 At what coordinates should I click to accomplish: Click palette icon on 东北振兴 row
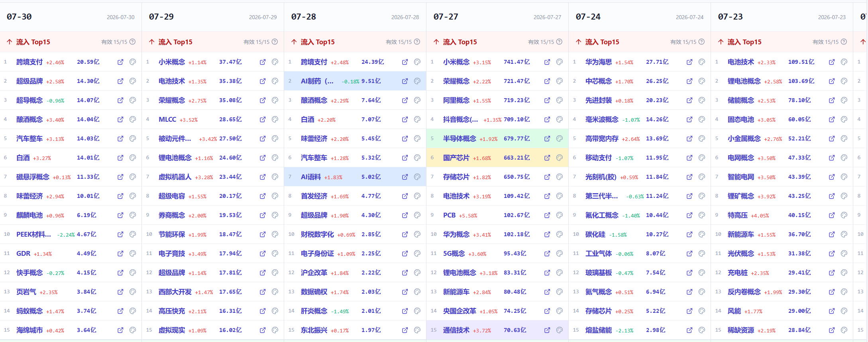coord(417,330)
